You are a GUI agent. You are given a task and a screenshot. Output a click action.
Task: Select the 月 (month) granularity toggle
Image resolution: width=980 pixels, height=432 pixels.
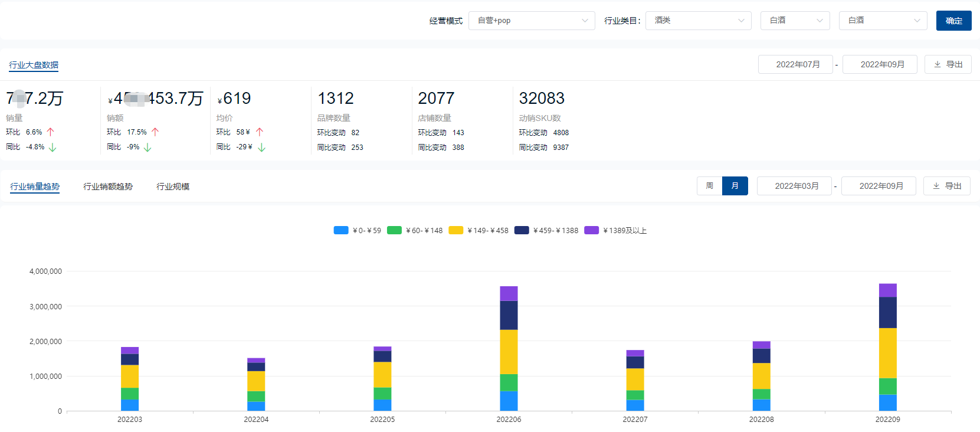click(x=735, y=186)
